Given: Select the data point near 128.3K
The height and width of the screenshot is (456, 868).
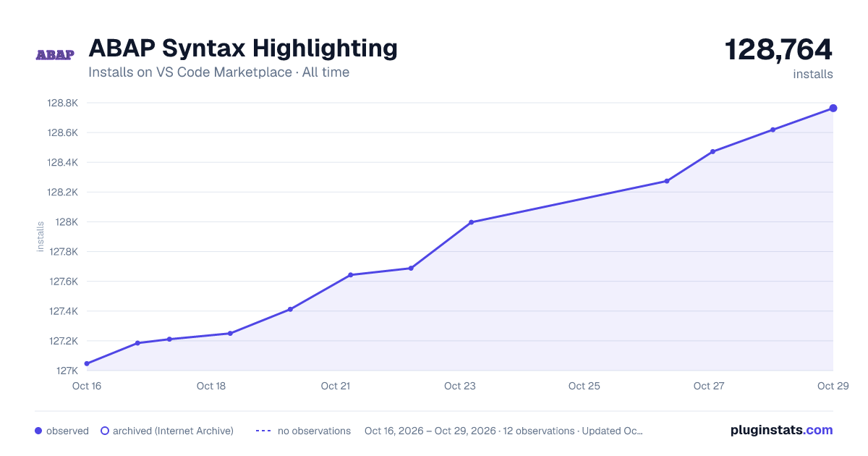Looking at the screenshot, I should pos(667,181).
